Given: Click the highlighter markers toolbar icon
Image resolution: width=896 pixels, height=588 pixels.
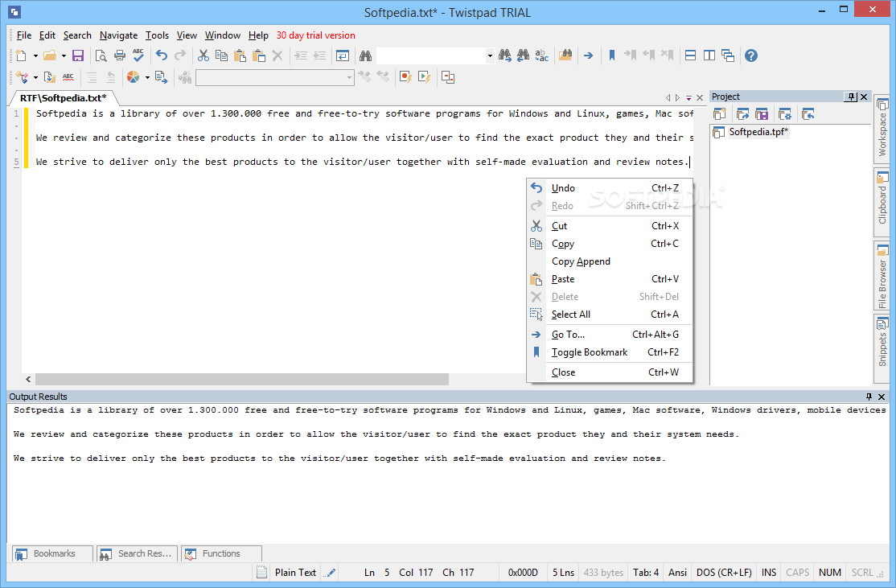Looking at the screenshot, I should tap(22, 77).
